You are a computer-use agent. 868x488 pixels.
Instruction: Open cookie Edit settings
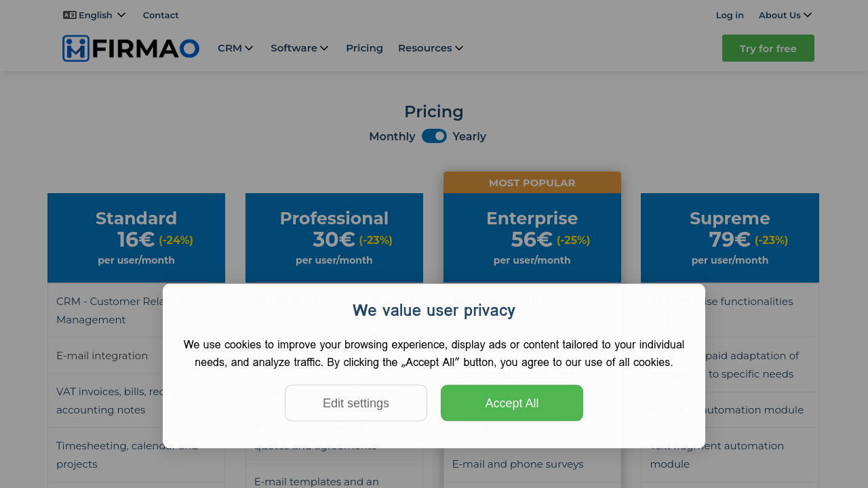click(356, 403)
